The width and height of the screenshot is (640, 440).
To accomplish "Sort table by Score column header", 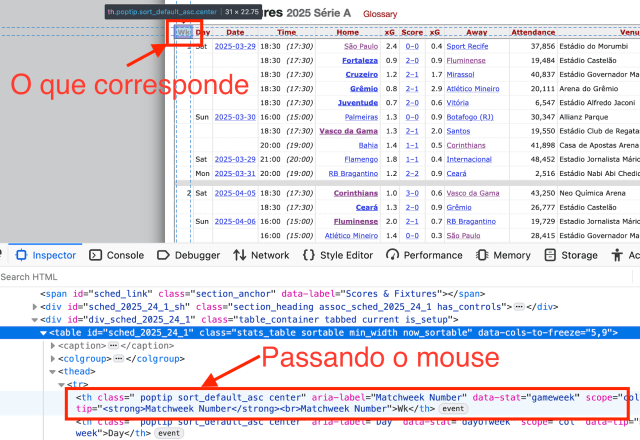I will tap(412, 32).
